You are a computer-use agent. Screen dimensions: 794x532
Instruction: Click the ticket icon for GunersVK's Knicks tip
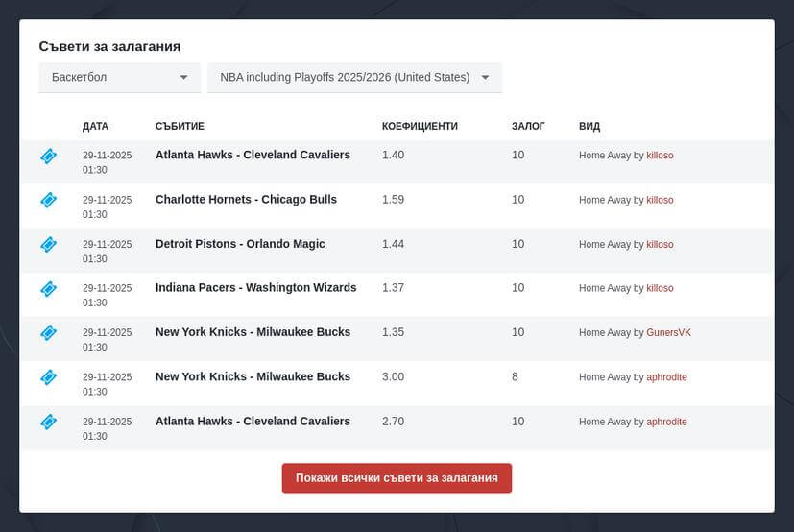(x=48, y=333)
